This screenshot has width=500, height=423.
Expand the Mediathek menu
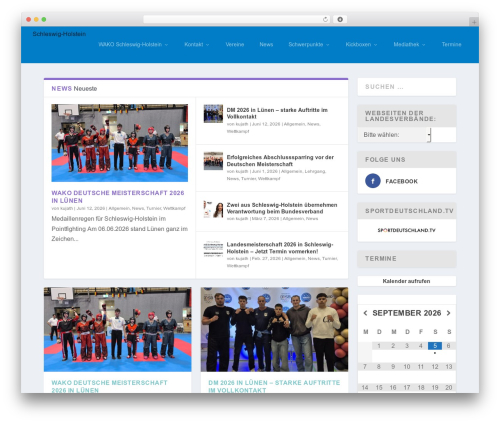click(x=409, y=44)
